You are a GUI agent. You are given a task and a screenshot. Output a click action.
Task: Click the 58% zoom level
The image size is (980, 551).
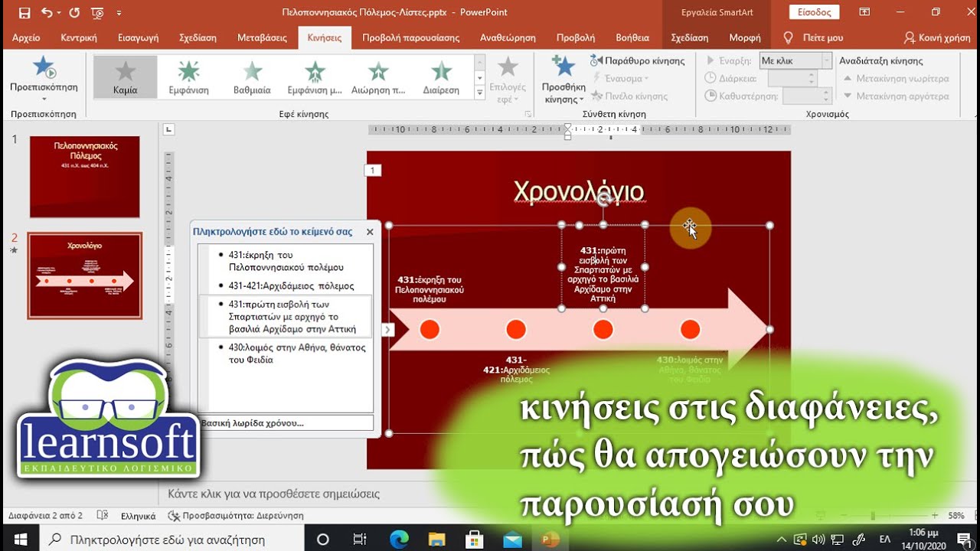click(956, 516)
